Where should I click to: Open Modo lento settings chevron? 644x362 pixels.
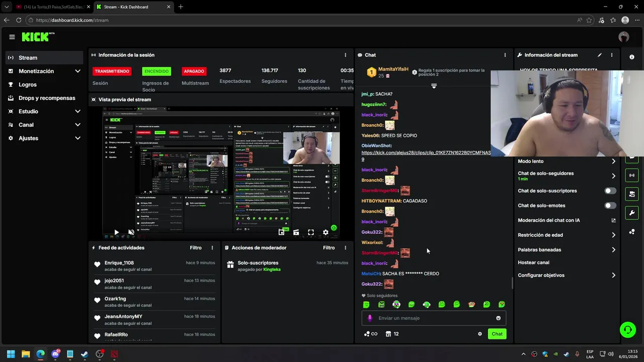(x=613, y=161)
